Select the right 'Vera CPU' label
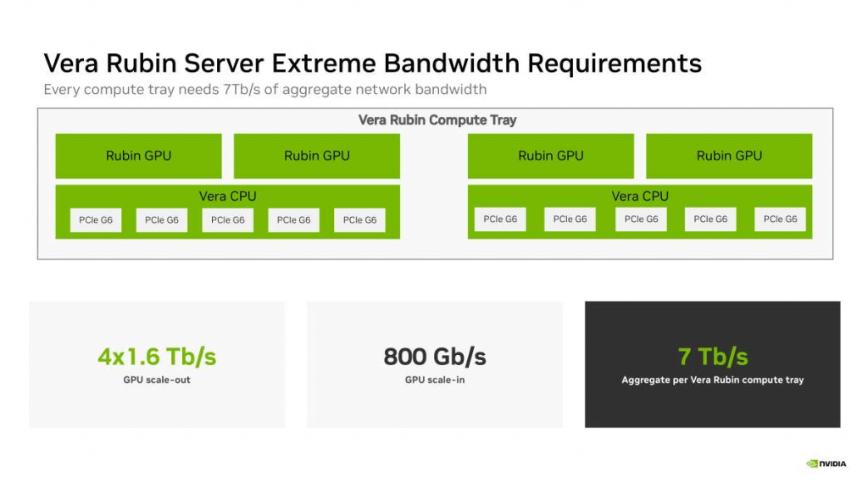868x488 pixels. 640,197
